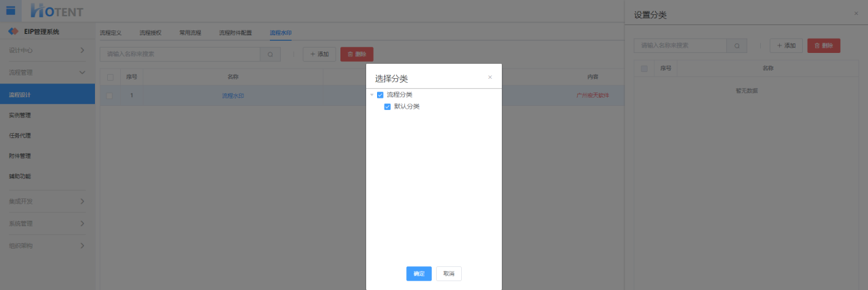The width and height of the screenshot is (868, 290).
Task: Click the 取消 button in dialog
Action: point(448,274)
